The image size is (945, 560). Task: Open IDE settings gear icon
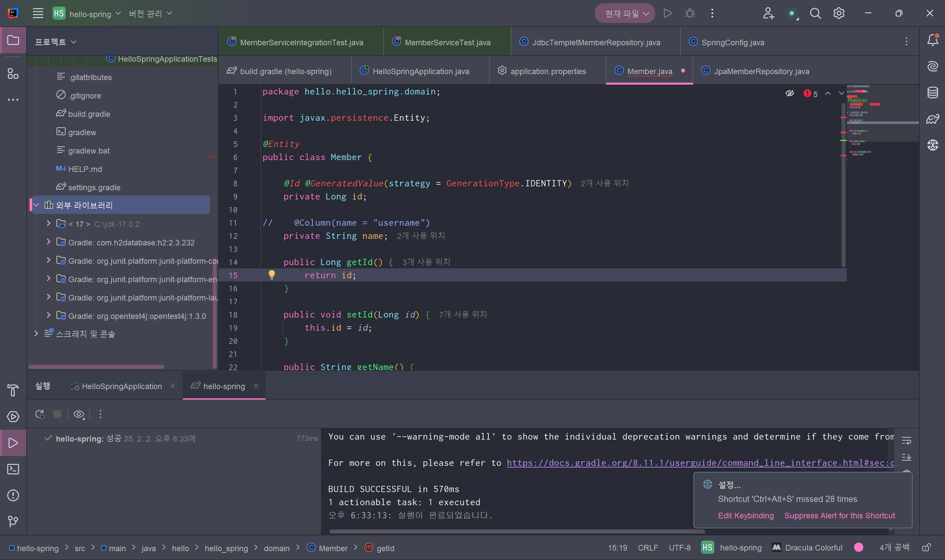839,13
